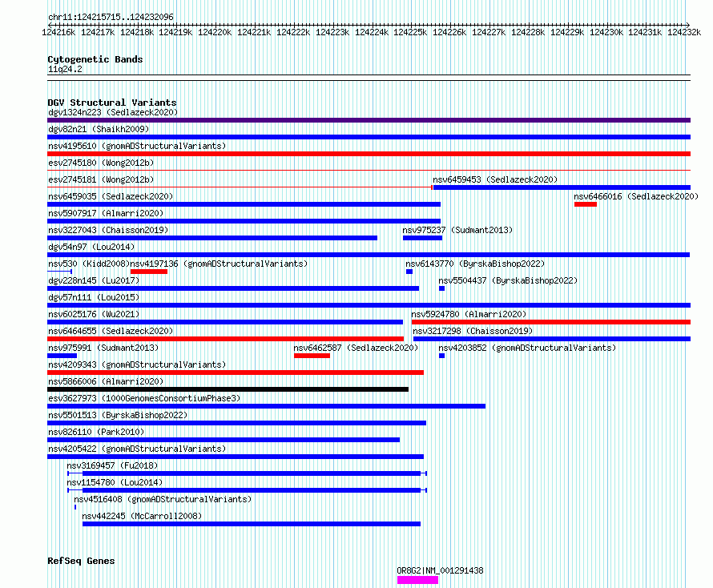Click the magenta OR8G2 gene bar
The image size is (713, 588).
(x=417, y=580)
